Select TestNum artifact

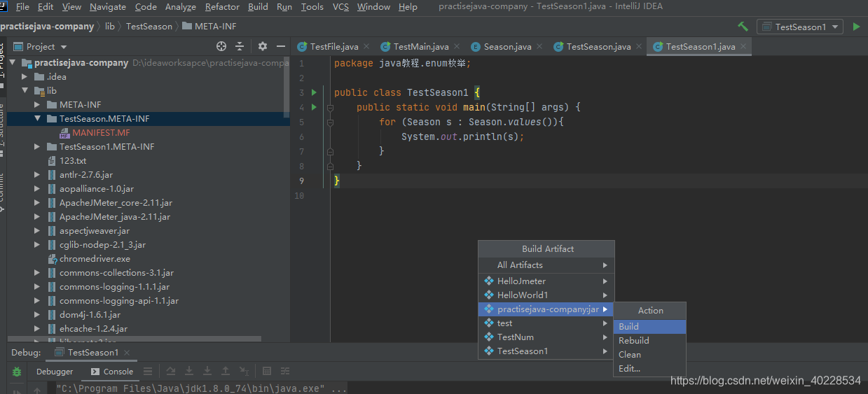pos(546,337)
